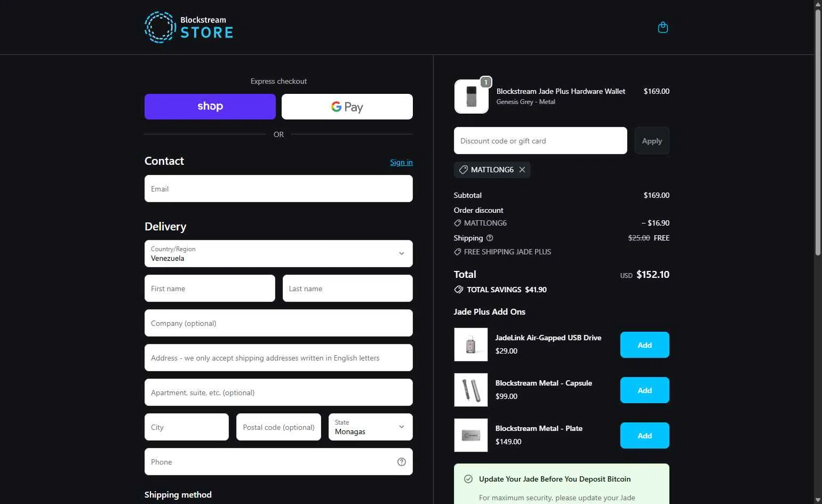Focus the Company (optional) field

(278, 323)
